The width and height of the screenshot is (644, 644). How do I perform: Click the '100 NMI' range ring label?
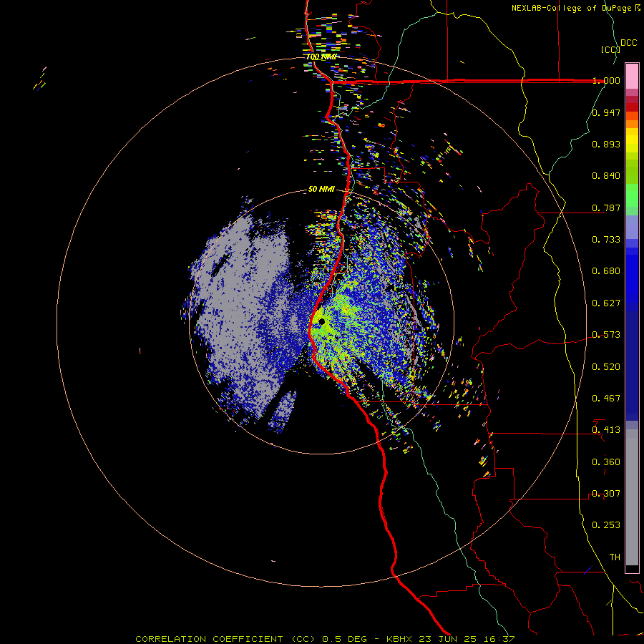click(321, 57)
